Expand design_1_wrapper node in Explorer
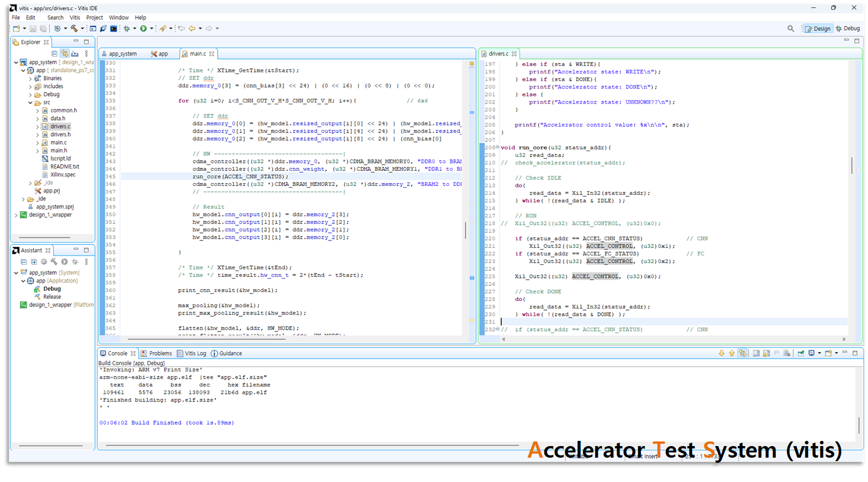 (16, 215)
